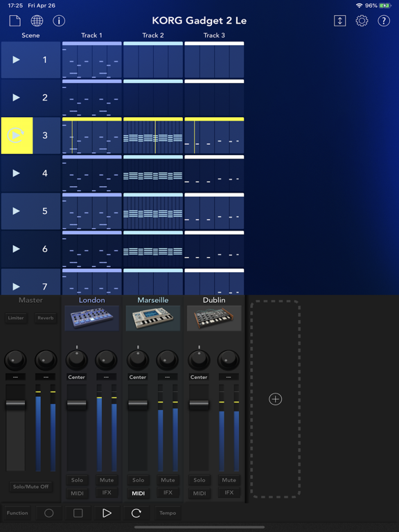Open the London gadget thumbnail
Image resolution: width=399 pixels, height=532 pixels.
click(91, 318)
